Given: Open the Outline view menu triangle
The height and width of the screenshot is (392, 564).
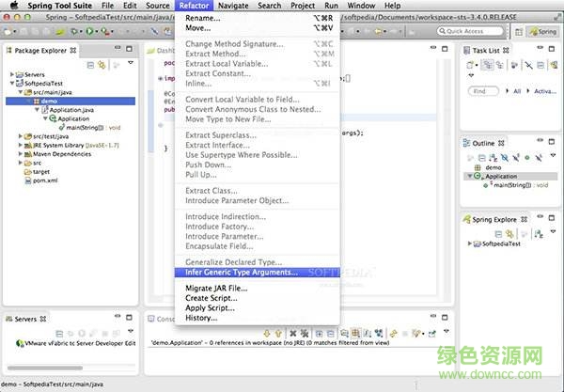Looking at the screenshot, I should tap(553, 155).
